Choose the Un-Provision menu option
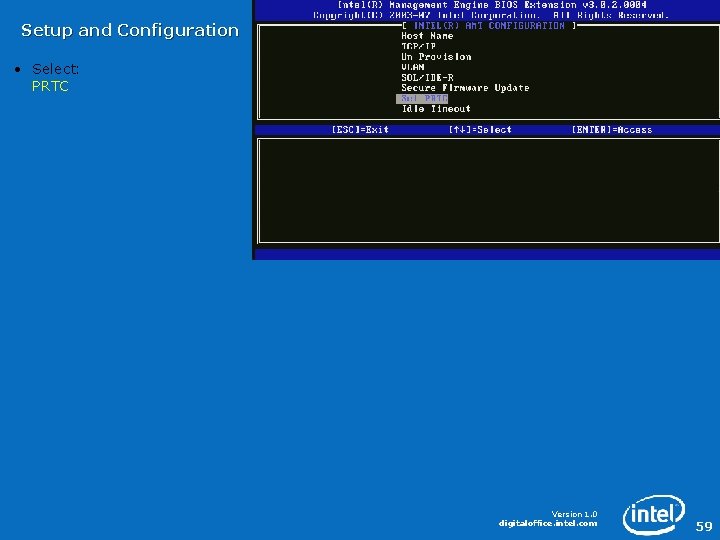 pos(436,57)
